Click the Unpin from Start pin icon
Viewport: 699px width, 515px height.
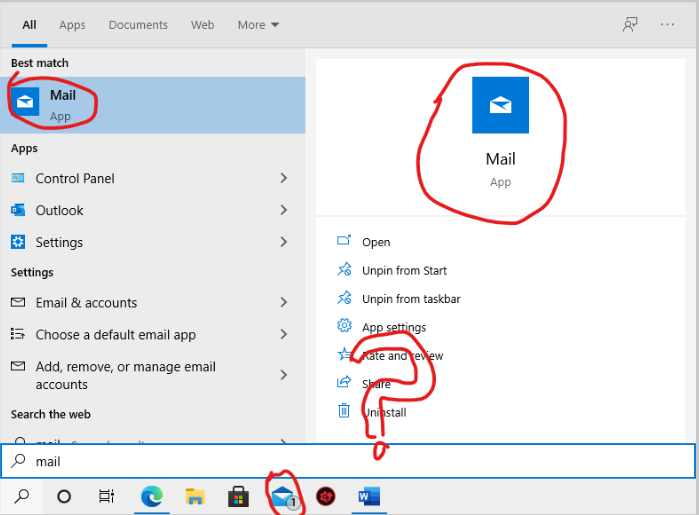[344, 269]
